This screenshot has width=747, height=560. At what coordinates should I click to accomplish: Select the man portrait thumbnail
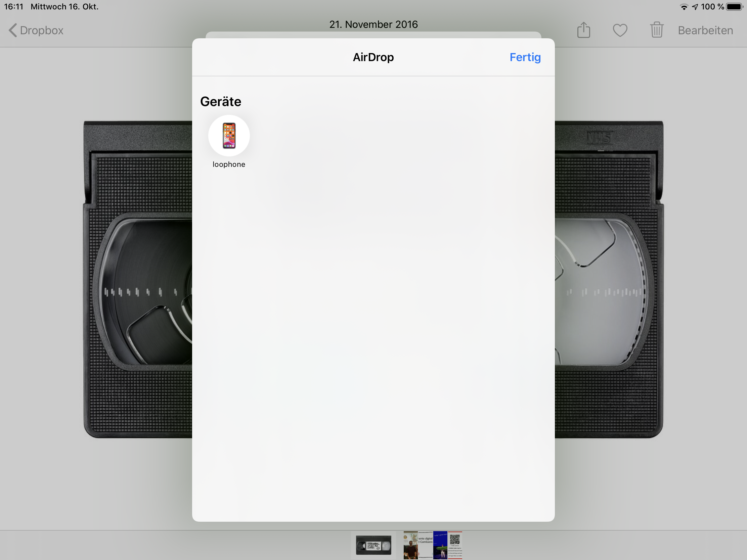pyautogui.click(x=410, y=546)
